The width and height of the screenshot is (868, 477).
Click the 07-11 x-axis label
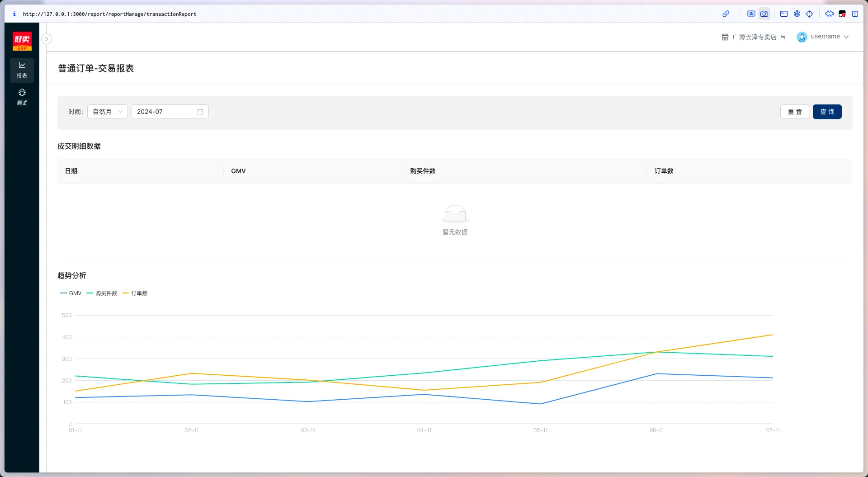[773, 430]
